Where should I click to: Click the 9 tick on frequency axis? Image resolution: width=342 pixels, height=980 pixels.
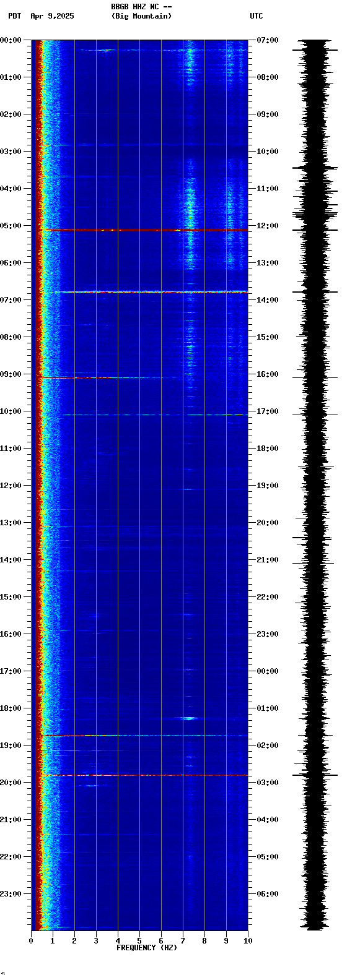pos(226,941)
